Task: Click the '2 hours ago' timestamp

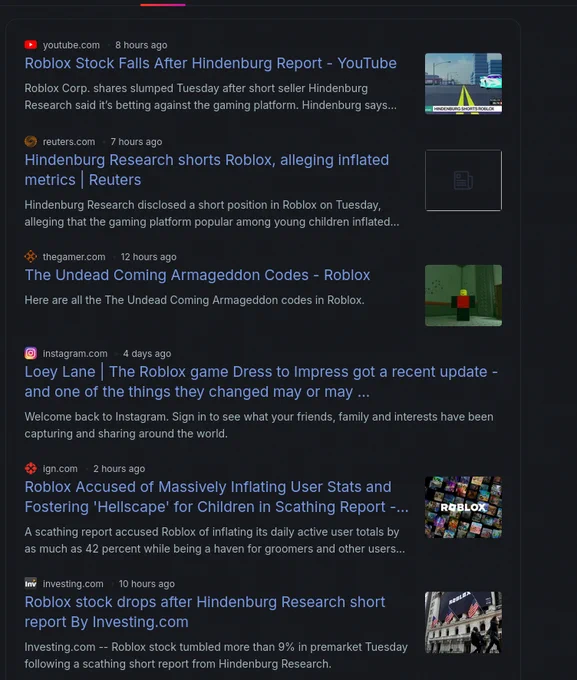Action: coord(119,469)
